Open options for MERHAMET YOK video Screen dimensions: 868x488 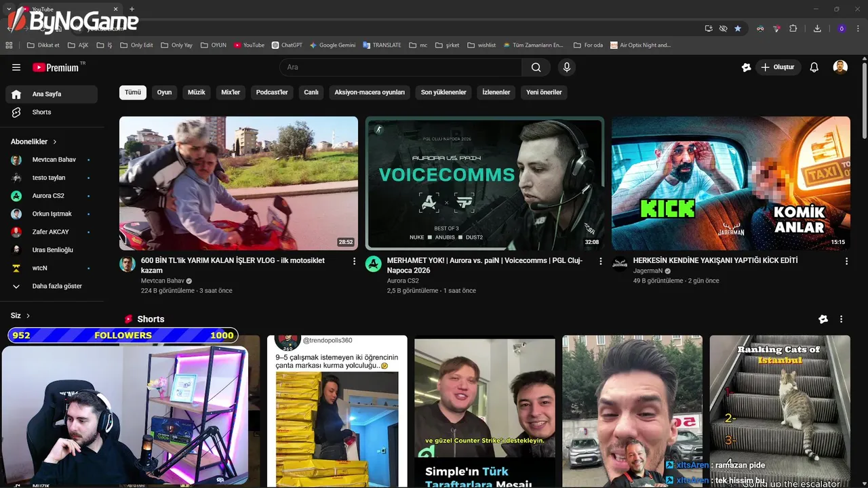(x=600, y=261)
